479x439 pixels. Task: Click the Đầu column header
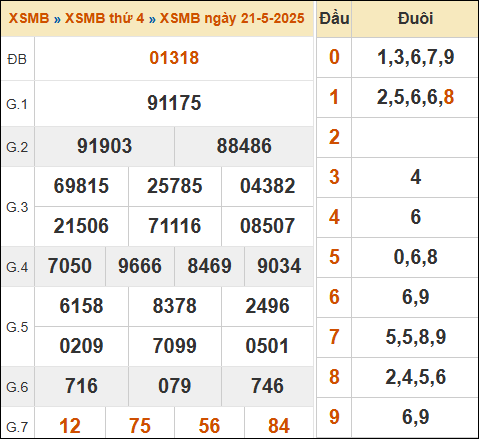(334, 18)
